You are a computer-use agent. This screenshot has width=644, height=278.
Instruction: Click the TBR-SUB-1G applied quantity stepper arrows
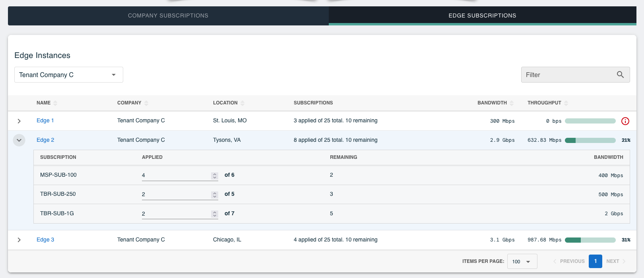coord(215,214)
